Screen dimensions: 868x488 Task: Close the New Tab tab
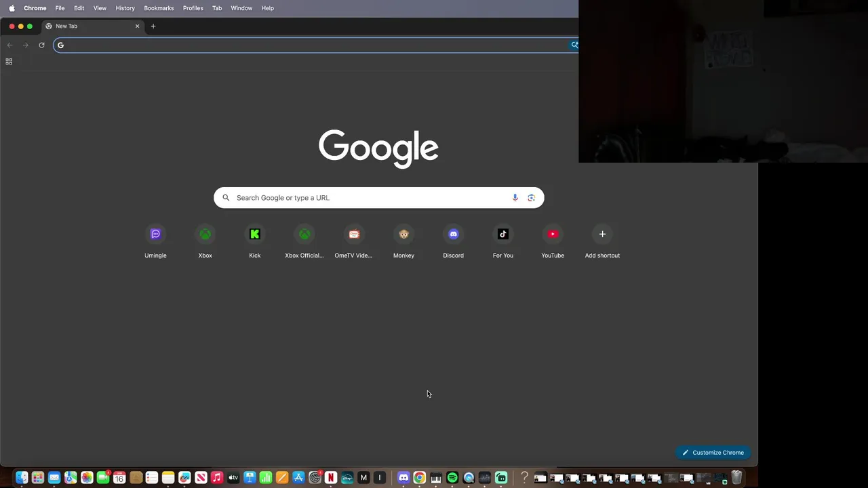pyautogui.click(x=137, y=26)
